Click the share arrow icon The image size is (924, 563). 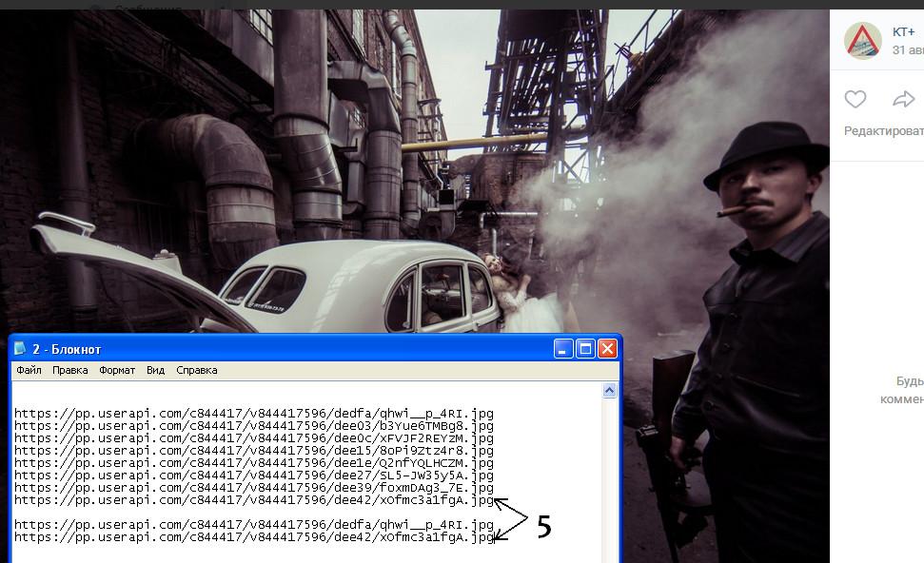[903, 99]
